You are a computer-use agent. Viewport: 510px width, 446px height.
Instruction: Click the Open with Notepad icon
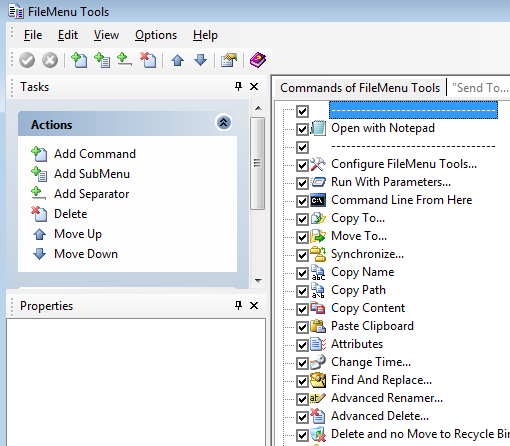pos(318,128)
